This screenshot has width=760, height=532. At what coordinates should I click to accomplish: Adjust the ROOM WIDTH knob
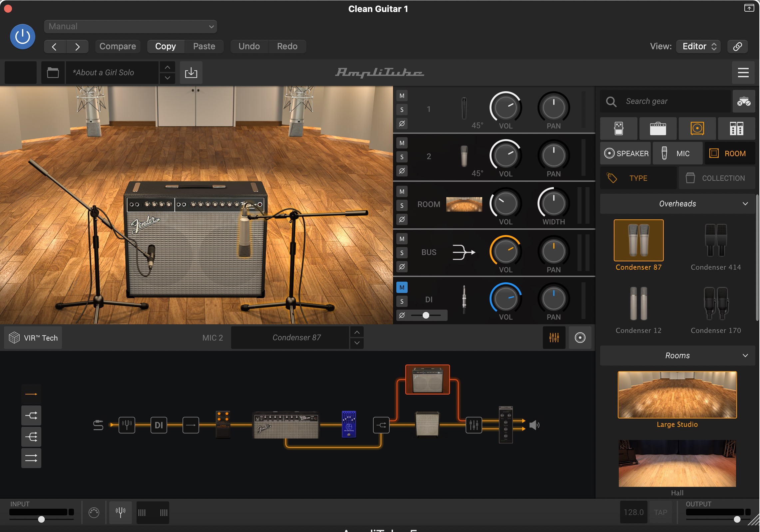[554, 203]
